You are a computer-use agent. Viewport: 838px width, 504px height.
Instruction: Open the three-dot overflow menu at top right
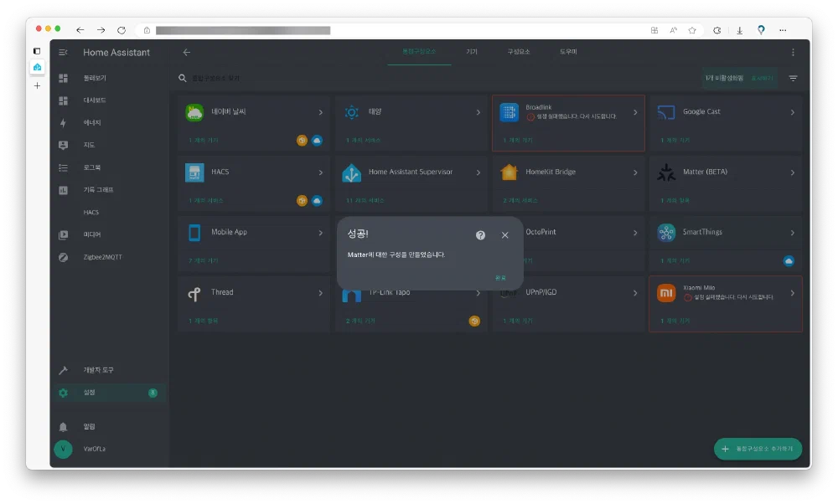click(793, 52)
